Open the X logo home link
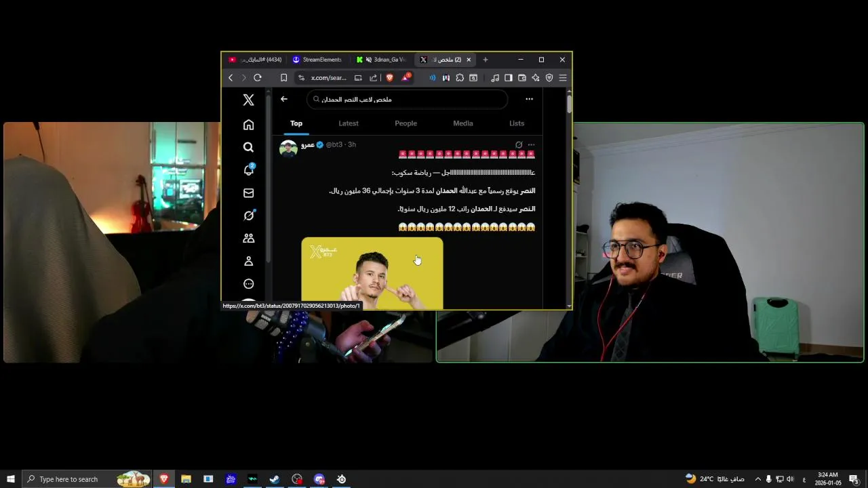Screen dimensions: 868x488 point(248,100)
